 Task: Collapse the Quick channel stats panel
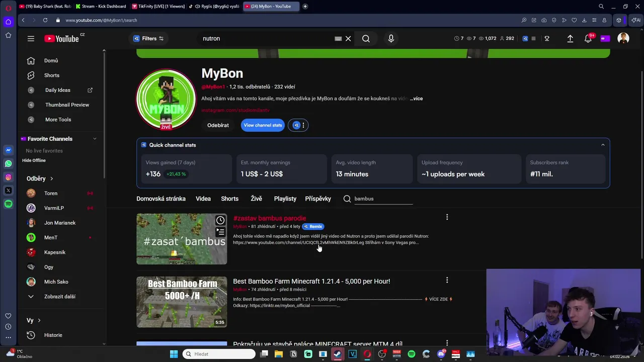[603, 145]
